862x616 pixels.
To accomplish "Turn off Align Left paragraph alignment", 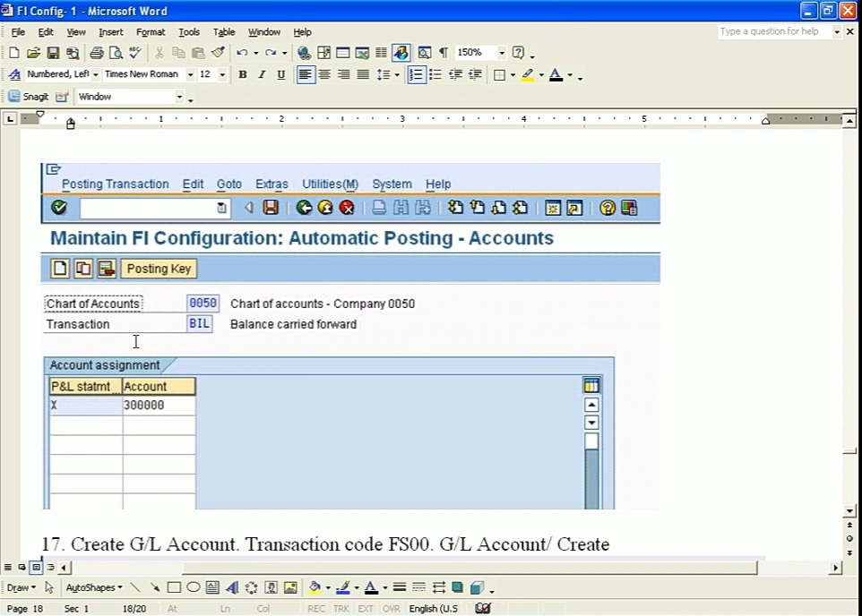I will click(x=306, y=74).
